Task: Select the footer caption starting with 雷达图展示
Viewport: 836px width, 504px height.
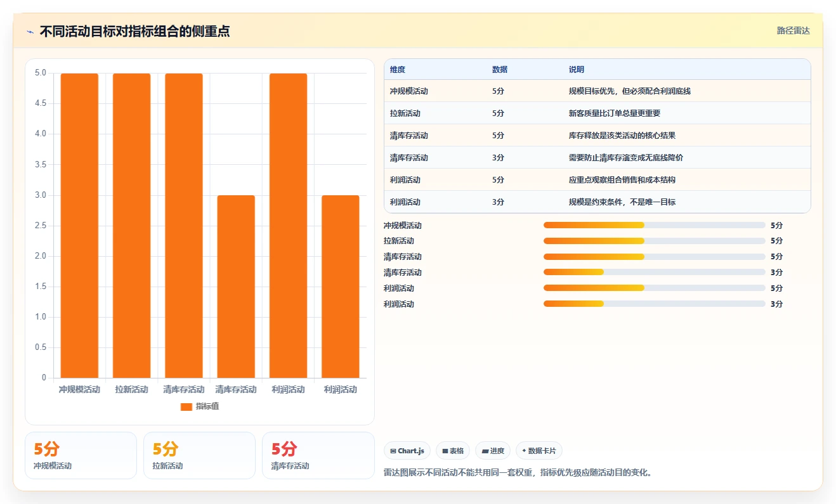Action: [x=518, y=472]
